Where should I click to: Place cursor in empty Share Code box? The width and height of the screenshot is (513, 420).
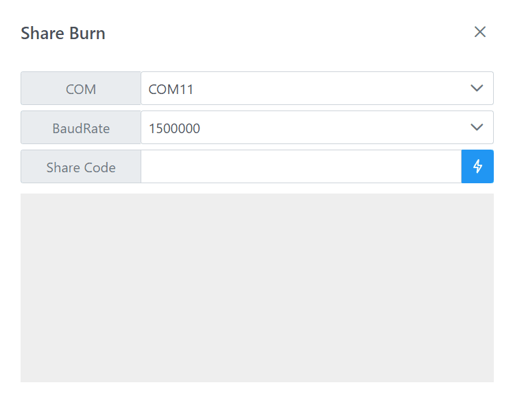pos(301,166)
